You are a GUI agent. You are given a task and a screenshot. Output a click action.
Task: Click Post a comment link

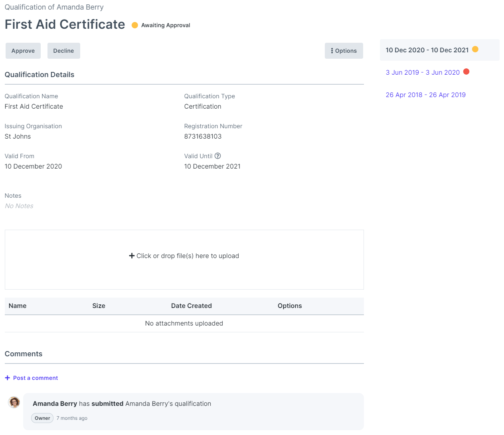tap(36, 378)
